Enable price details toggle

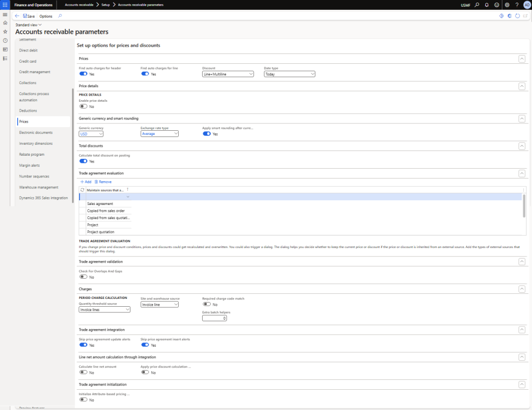pos(83,106)
